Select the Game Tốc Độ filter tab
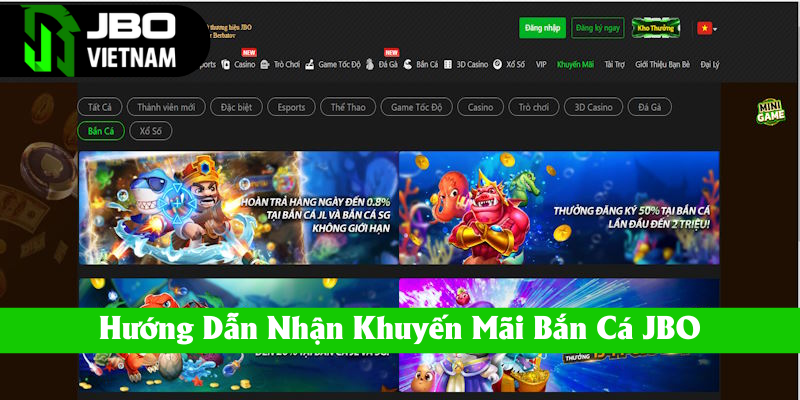The image size is (800, 400). click(416, 107)
